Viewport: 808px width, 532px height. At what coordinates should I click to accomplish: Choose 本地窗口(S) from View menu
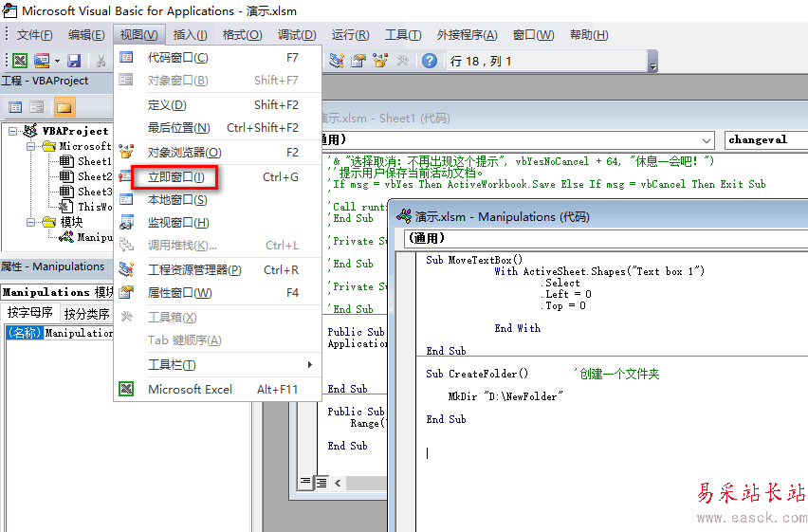pos(217,200)
